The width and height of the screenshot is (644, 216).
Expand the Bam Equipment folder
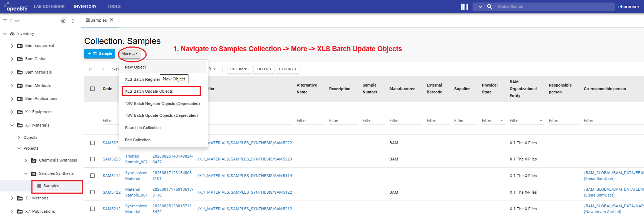click(x=12, y=46)
